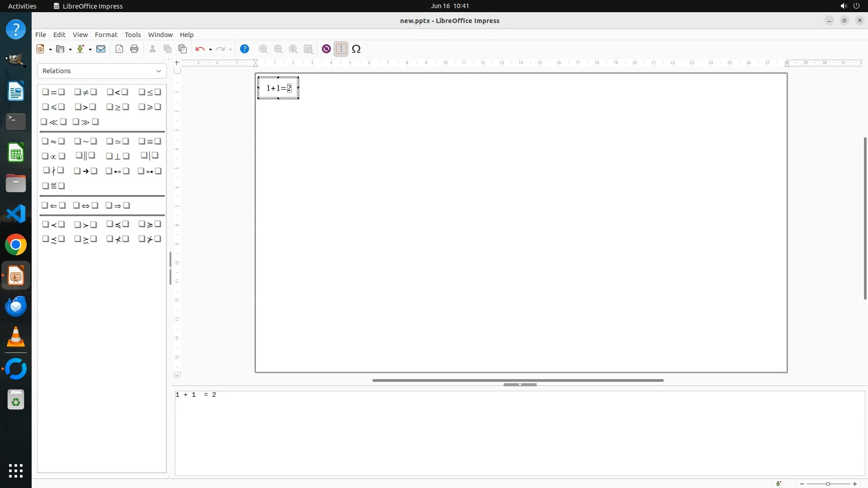Expand the Undo history dropdown arrow

click(210, 50)
